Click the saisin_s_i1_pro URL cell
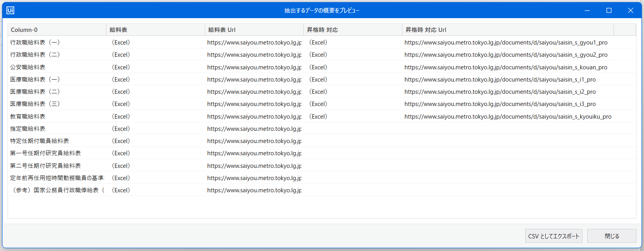 pos(508,80)
